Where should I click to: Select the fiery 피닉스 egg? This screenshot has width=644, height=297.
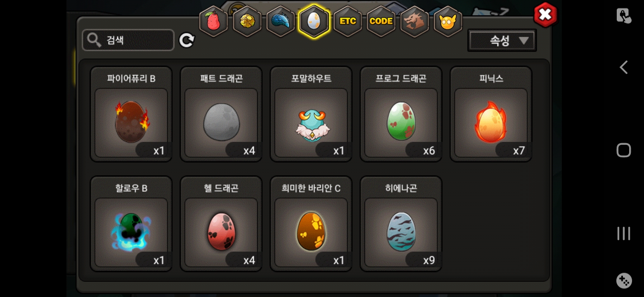491,114
